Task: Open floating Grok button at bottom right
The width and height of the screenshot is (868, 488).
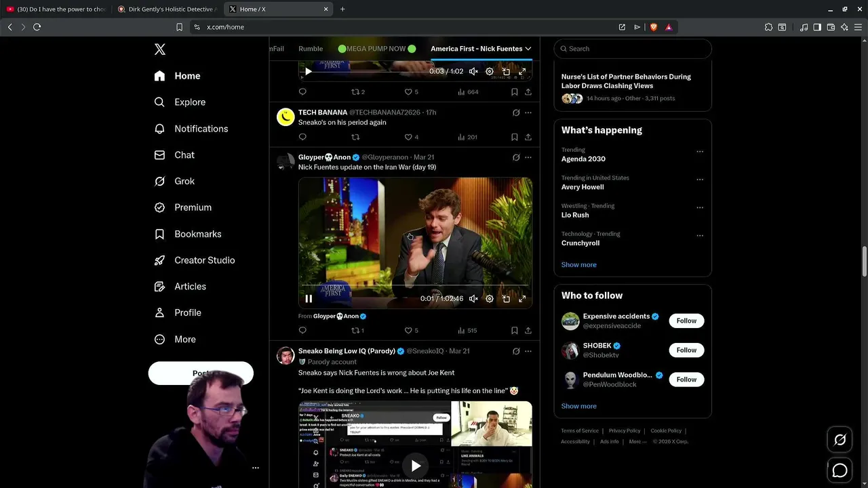Action: tap(840, 440)
